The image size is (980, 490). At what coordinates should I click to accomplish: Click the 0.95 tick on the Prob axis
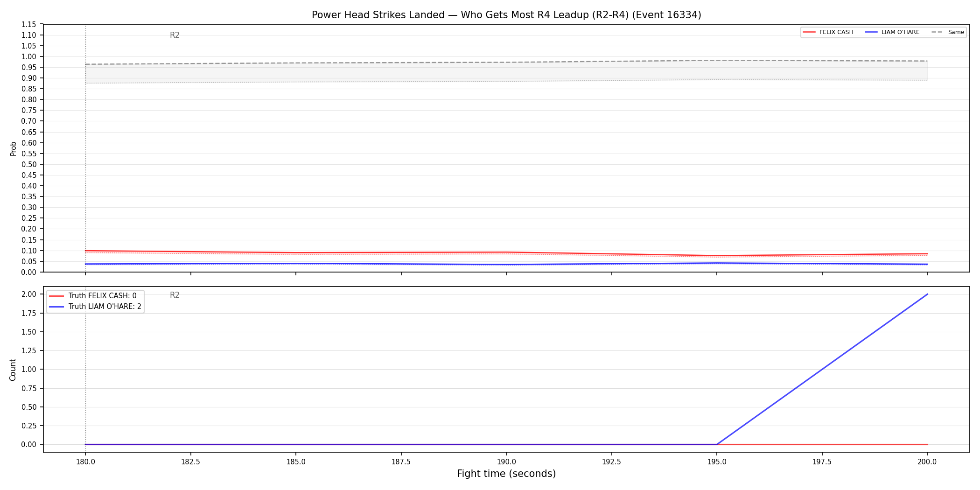point(29,67)
